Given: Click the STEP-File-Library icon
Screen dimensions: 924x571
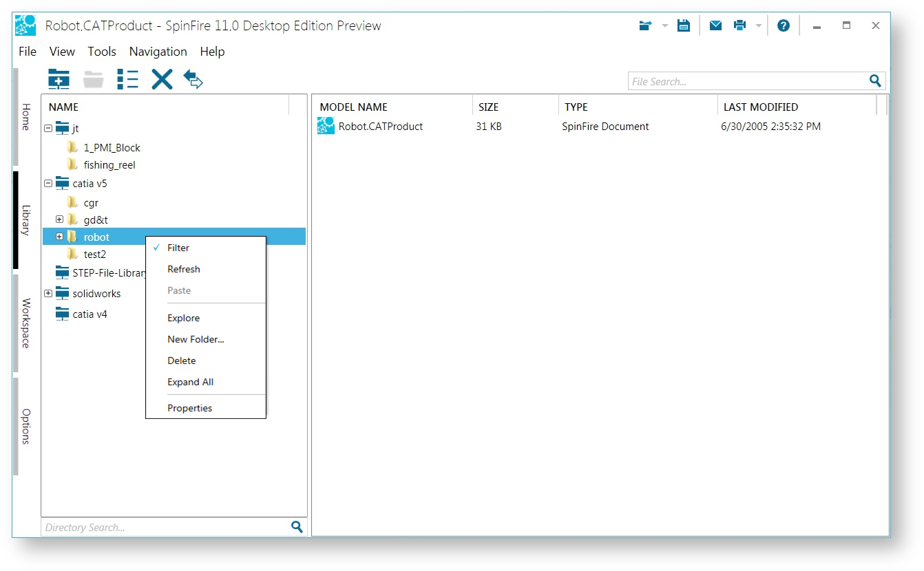Looking at the screenshot, I should coord(63,272).
